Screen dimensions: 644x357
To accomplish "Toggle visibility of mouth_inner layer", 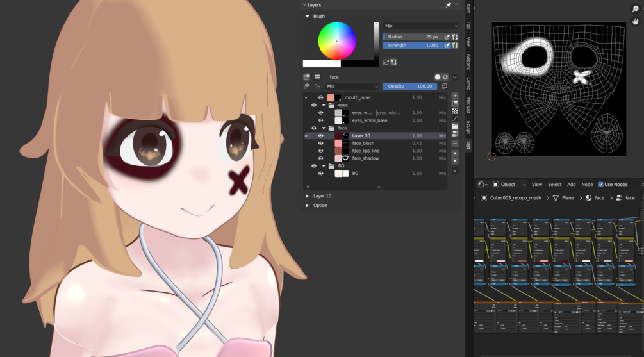I will tap(321, 97).
